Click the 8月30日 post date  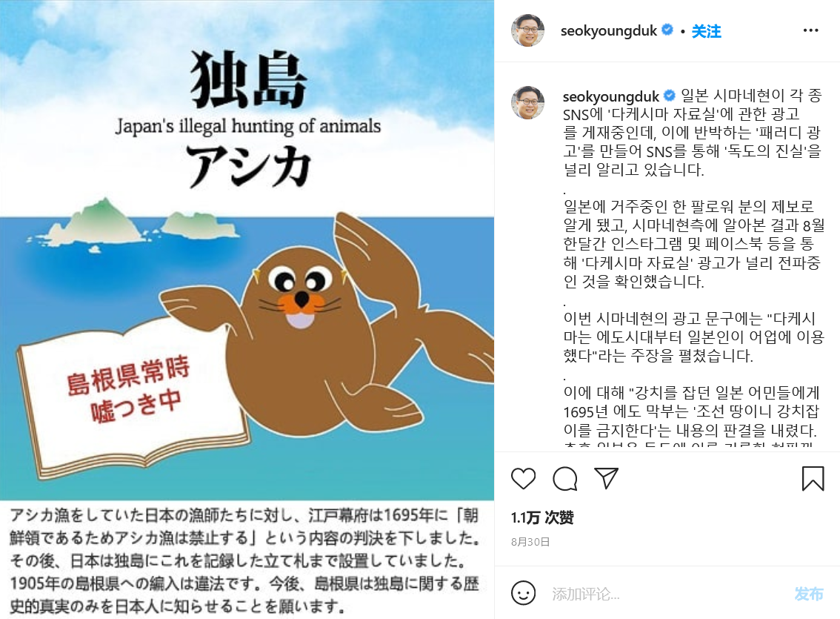530,542
